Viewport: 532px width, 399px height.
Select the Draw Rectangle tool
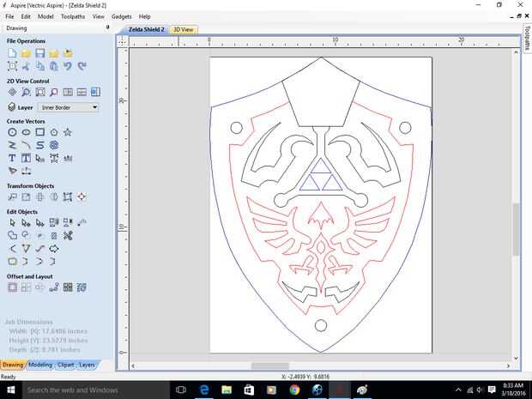pyautogui.click(x=40, y=132)
